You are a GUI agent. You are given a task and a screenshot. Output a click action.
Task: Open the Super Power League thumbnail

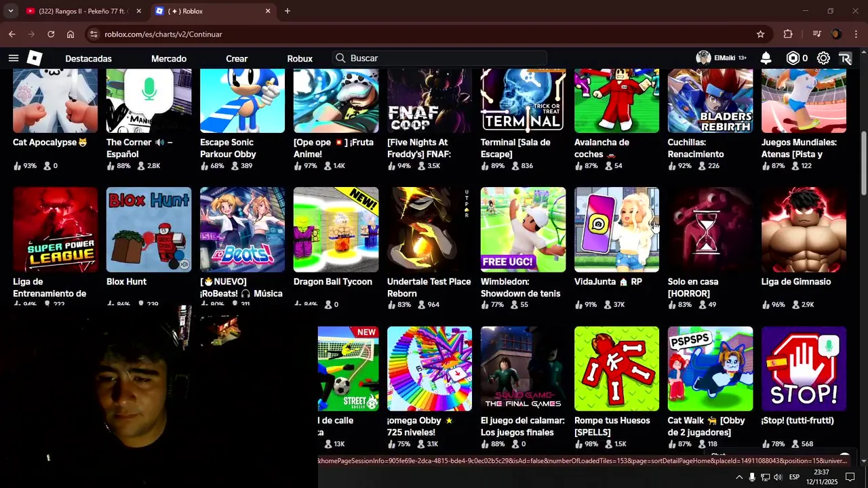(56, 230)
